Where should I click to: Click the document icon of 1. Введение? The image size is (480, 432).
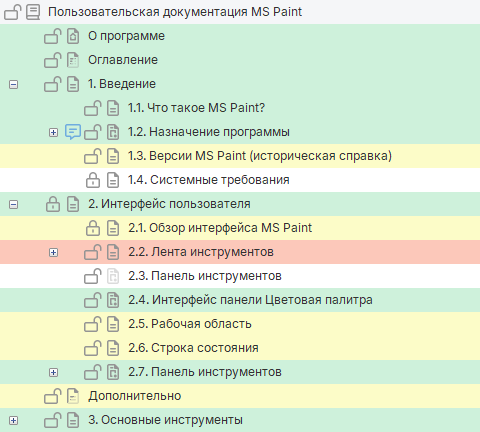[x=73, y=84]
